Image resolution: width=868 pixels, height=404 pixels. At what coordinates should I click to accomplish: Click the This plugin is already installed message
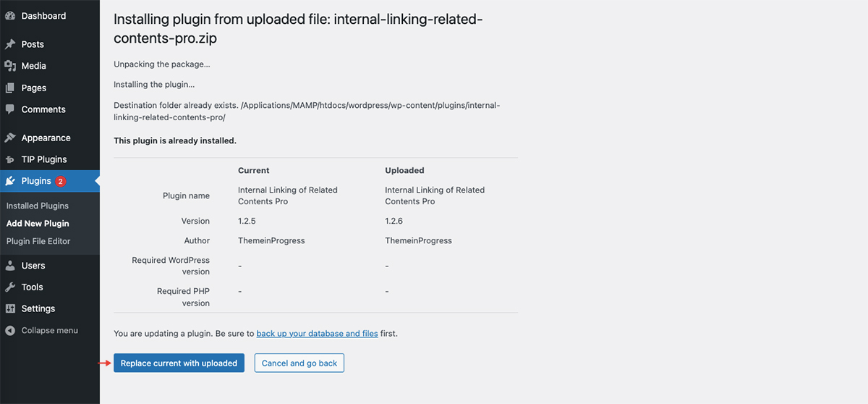175,140
